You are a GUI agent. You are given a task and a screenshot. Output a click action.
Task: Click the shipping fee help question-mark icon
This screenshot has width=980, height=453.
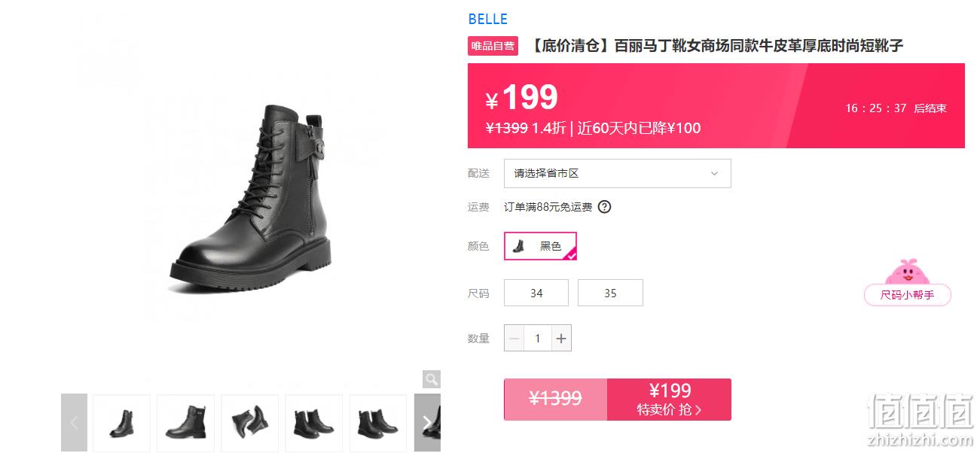click(x=604, y=207)
